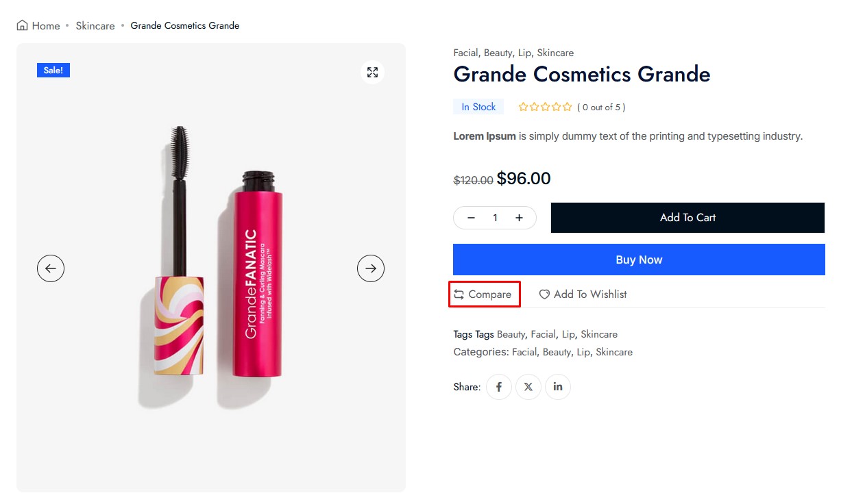852x504 pixels.
Task: Open the Beauty tag link
Action: click(511, 334)
